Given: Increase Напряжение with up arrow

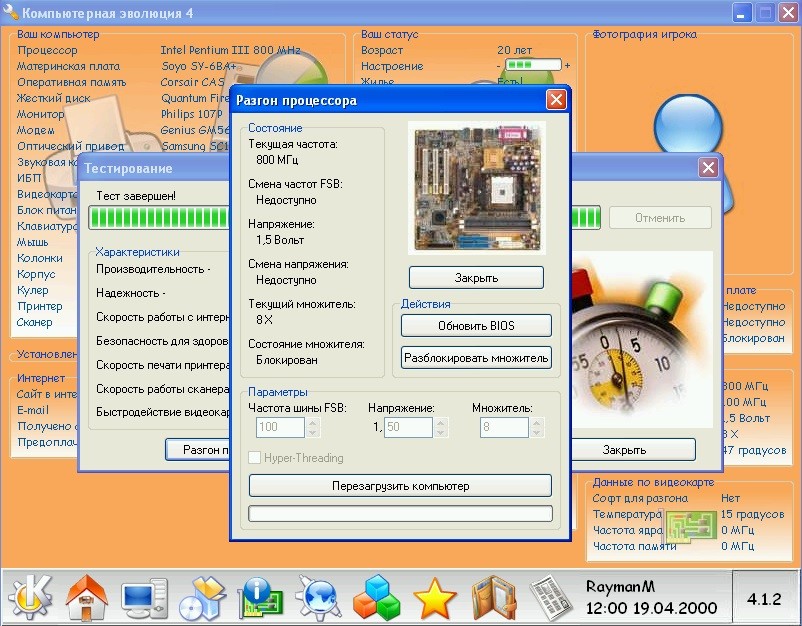Looking at the screenshot, I should 441,422.
